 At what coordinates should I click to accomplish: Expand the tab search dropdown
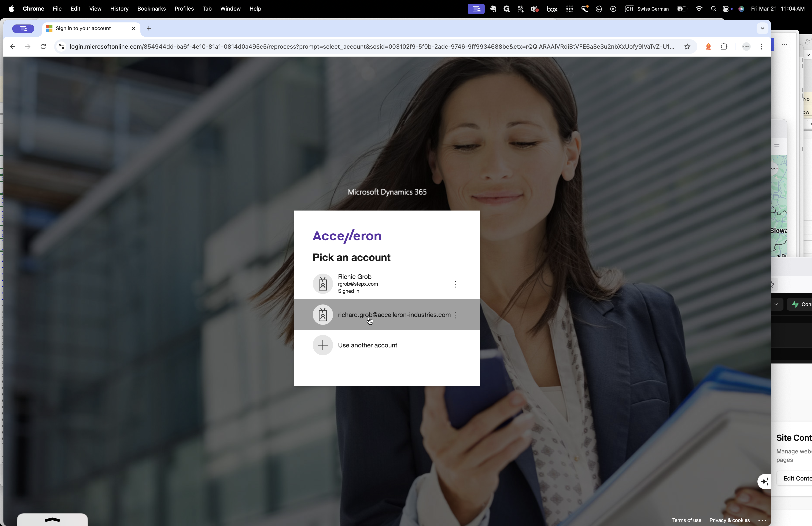[x=762, y=28]
